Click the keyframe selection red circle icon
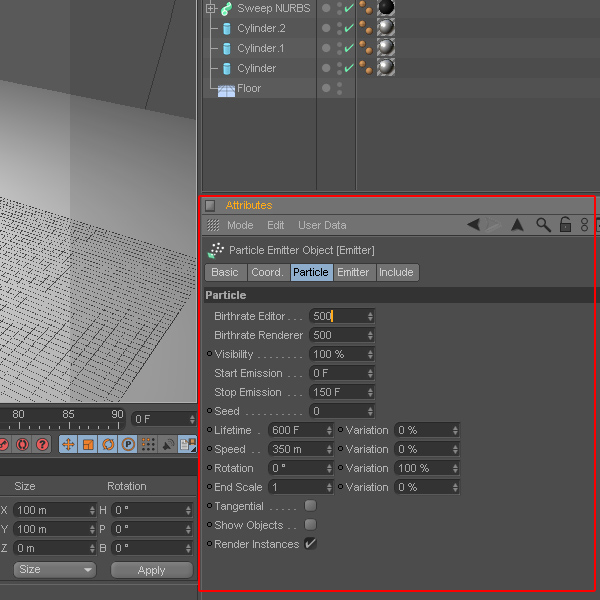The height and width of the screenshot is (600, 600). pos(22,444)
